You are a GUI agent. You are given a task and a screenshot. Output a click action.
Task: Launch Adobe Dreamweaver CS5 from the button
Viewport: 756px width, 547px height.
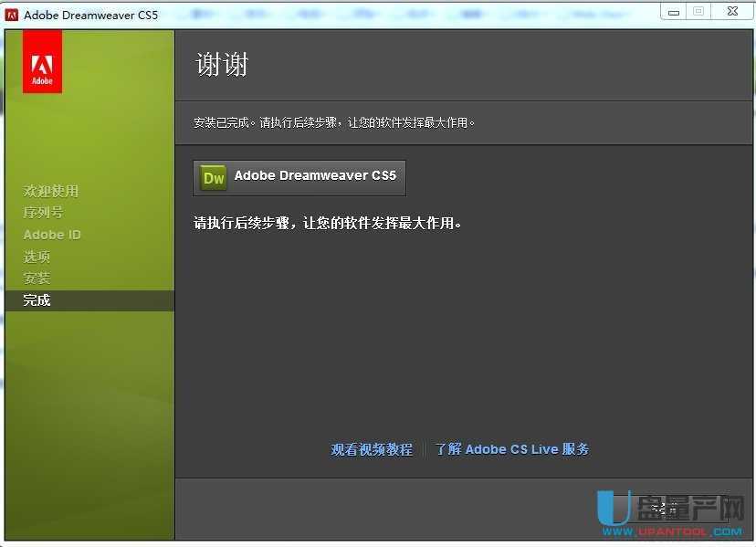pyautogui.click(x=299, y=177)
